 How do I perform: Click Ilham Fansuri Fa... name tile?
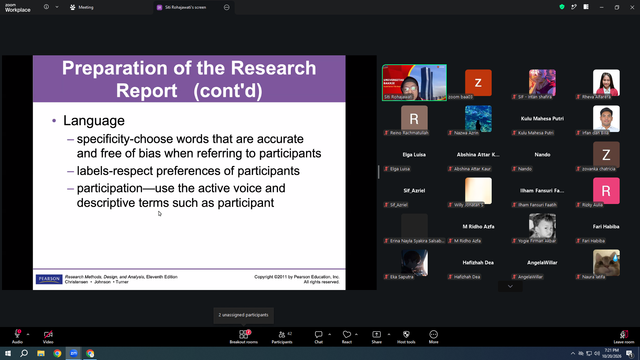click(x=542, y=191)
